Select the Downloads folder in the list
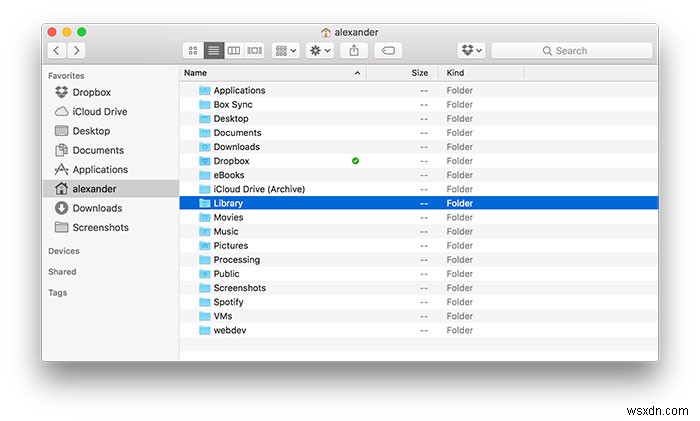700x421 pixels. pyautogui.click(x=419, y=147)
